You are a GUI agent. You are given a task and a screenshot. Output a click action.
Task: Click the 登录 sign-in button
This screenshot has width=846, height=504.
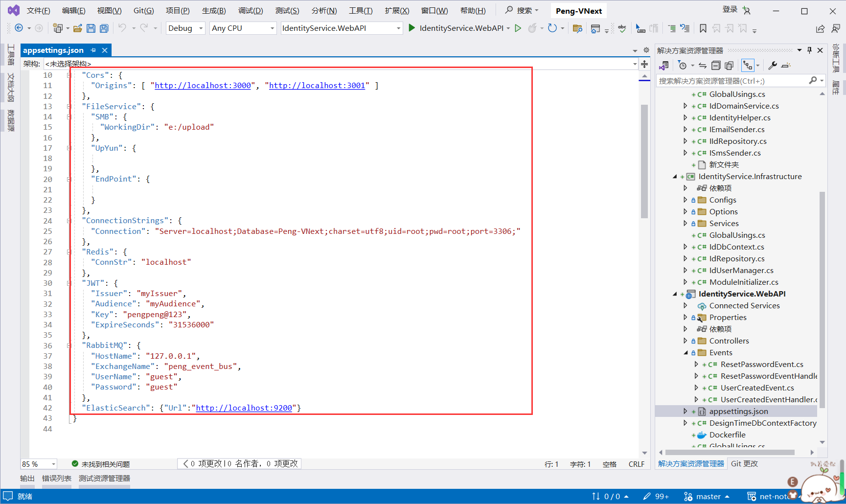click(x=730, y=10)
